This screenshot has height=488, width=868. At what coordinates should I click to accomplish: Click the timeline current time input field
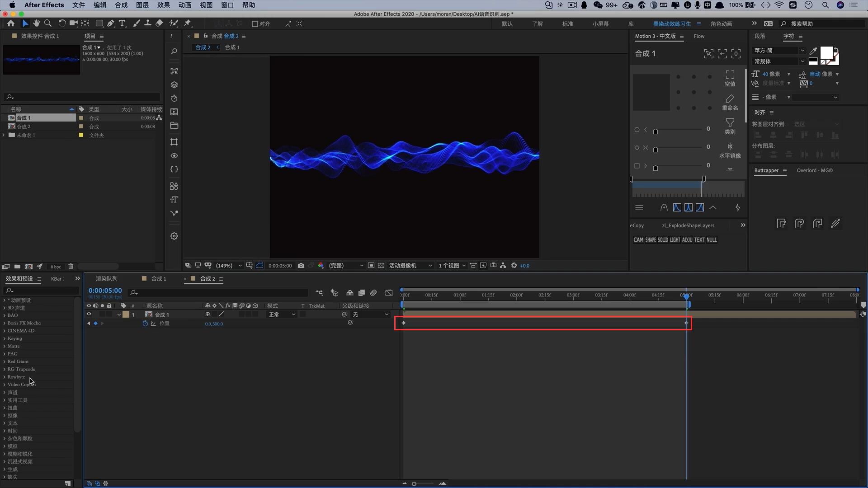pos(104,291)
